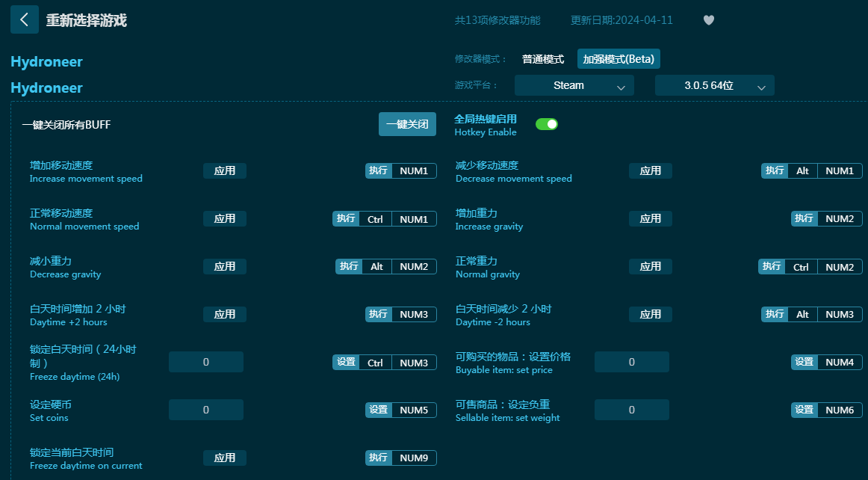Click 执行 for Increase movement speed hotkey
This screenshot has width=868, height=480.
click(379, 170)
